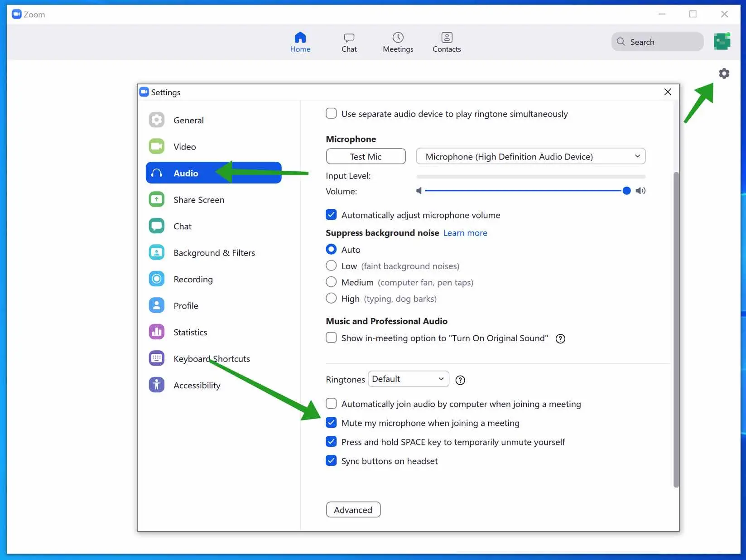Uncheck Automatically adjust microphone volume

pos(331,215)
